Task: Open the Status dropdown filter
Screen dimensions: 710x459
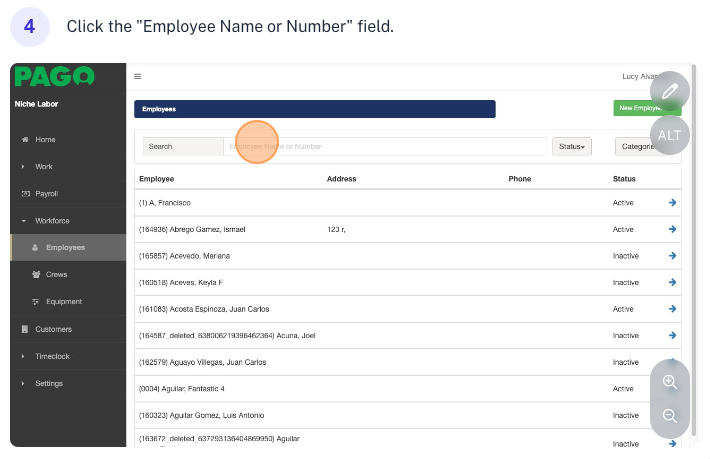Action: [571, 146]
